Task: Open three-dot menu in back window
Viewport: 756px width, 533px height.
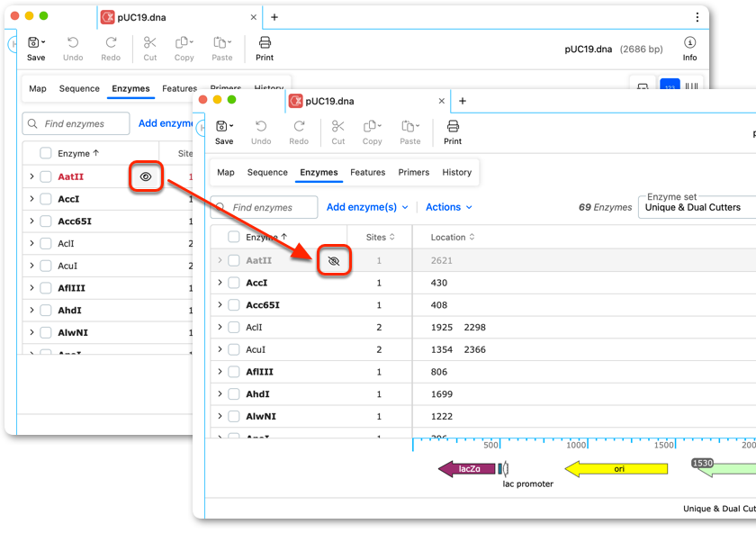Action: coord(697,17)
